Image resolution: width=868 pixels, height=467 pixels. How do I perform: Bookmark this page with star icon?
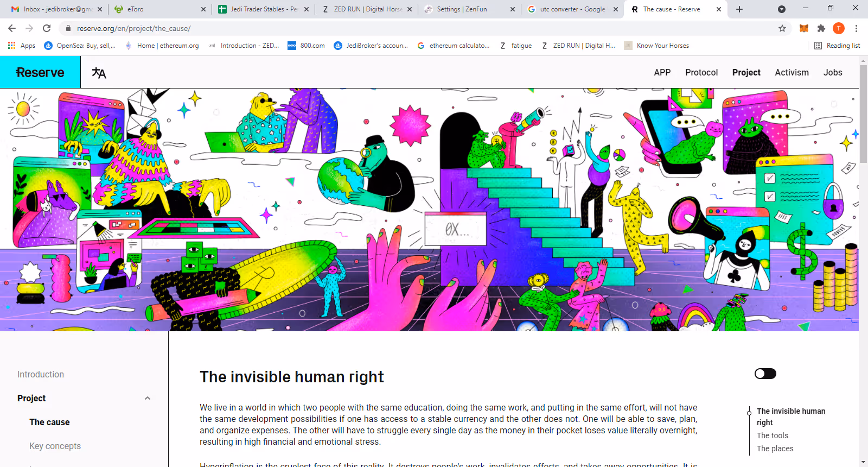pyautogui.click(x=782, y=28)
